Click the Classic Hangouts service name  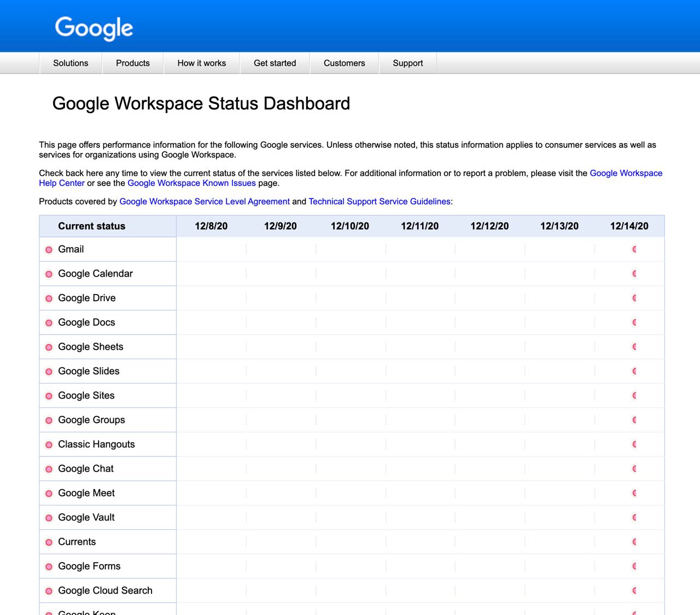click(x=96, y=444)
